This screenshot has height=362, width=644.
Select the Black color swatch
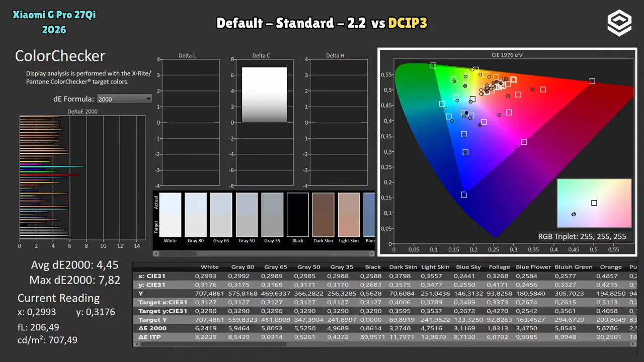pos(298,214)
